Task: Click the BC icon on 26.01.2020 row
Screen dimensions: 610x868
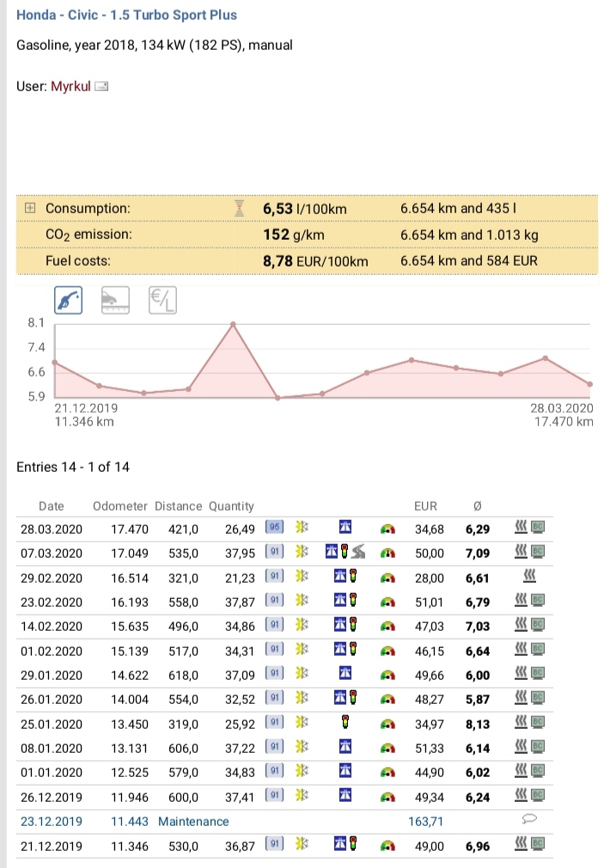Action: click(538, 698)
